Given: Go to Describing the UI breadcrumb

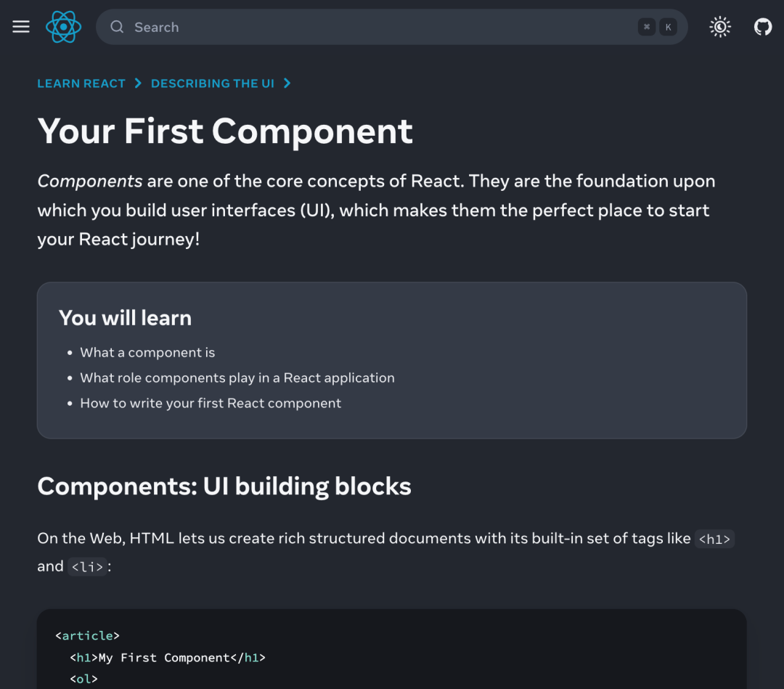Looking at the screenshot, I should 213,83.
